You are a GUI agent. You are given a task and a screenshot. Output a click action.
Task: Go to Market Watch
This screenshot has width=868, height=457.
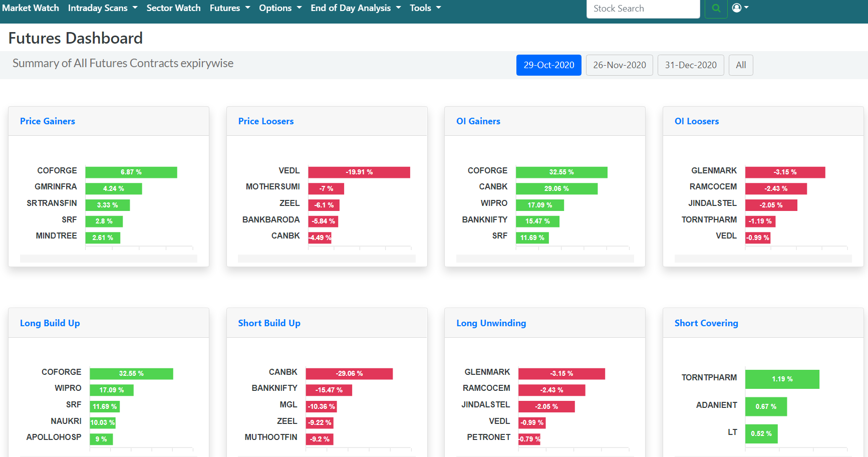point(31,8)
